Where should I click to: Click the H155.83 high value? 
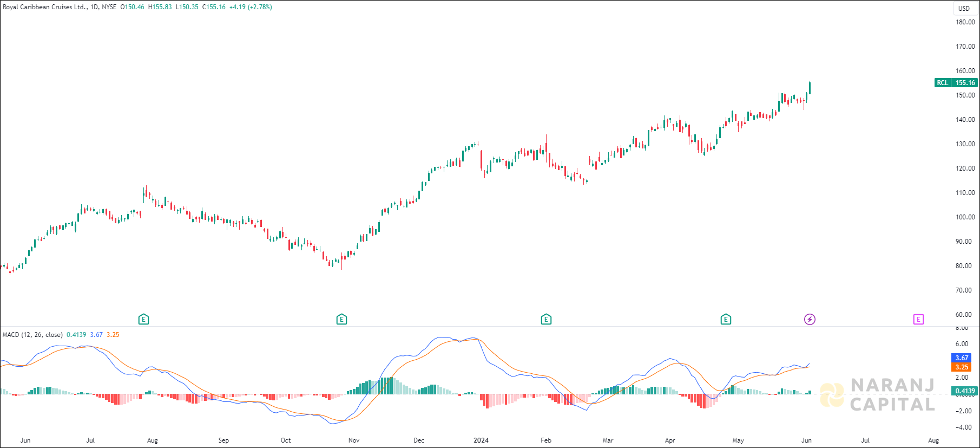pos(160,7)
